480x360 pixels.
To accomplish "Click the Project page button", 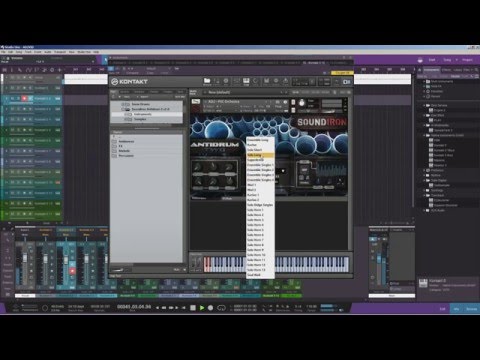I will tap(467, 60).
